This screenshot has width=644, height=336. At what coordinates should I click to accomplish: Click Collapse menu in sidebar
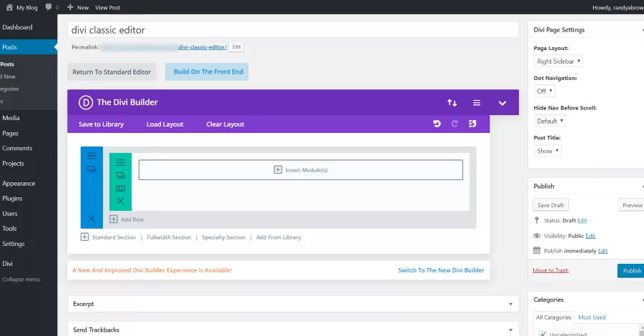[21, 280]
